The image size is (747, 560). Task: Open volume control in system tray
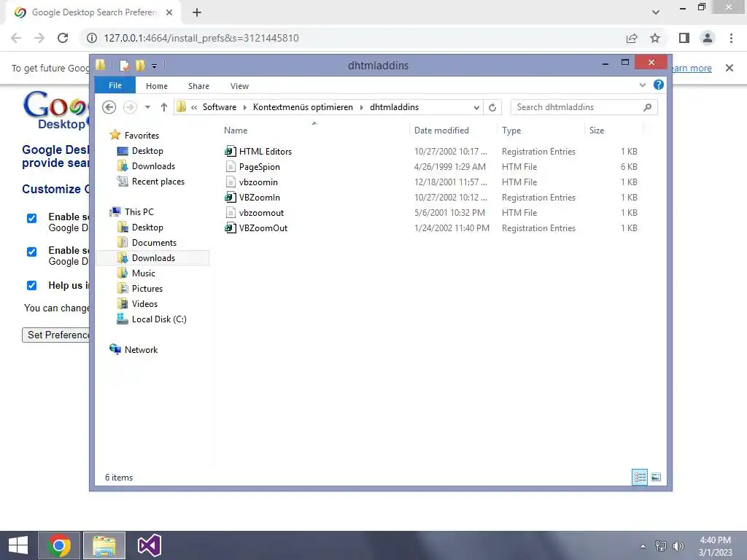tap(678, 545)
